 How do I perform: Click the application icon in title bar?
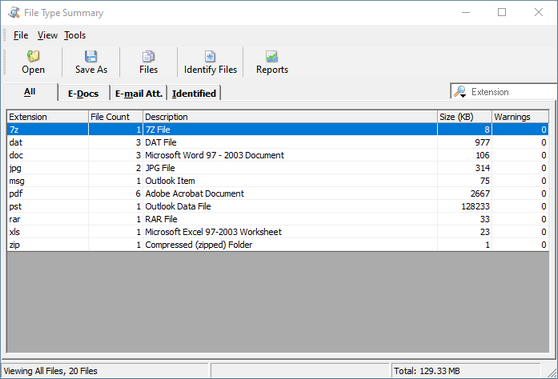pos(14,12)
